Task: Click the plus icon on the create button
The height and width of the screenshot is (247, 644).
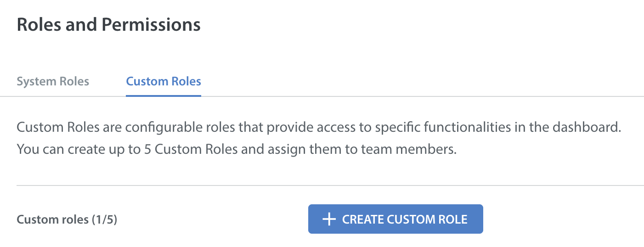Action: [x=329, y=219]
